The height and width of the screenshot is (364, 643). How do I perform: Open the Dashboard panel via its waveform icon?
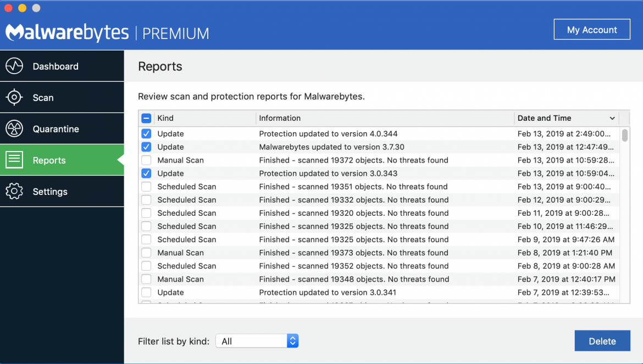[x=14, y=65]
